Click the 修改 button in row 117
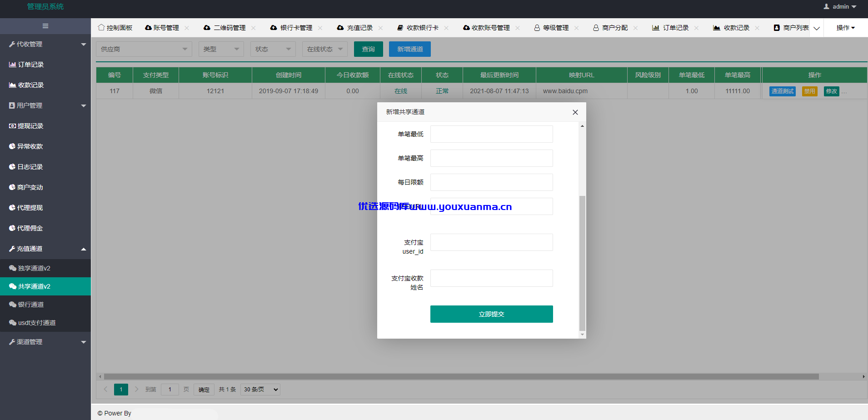Viewport: 868px width, 420px height. (832, 91)
